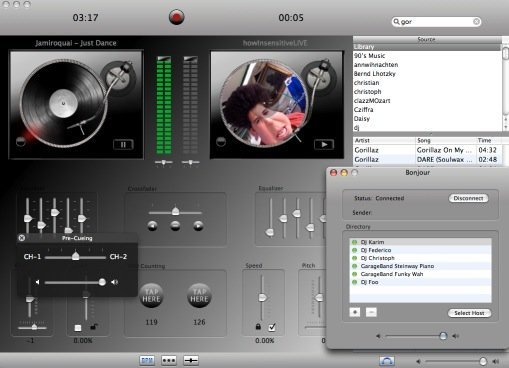Screen dimensions: 509x368
Task: Pause the left turntable deck
Action: [x=123, y=145]
